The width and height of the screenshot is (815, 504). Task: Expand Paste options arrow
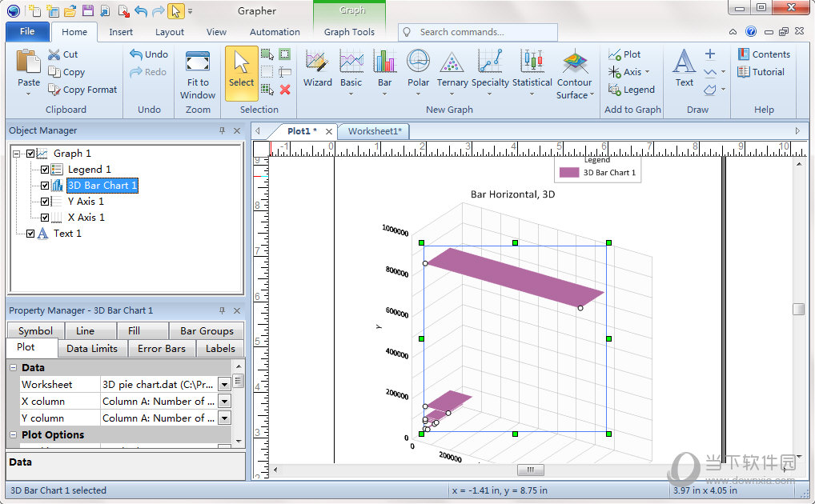pyautogui.click(x=29, y=94)
